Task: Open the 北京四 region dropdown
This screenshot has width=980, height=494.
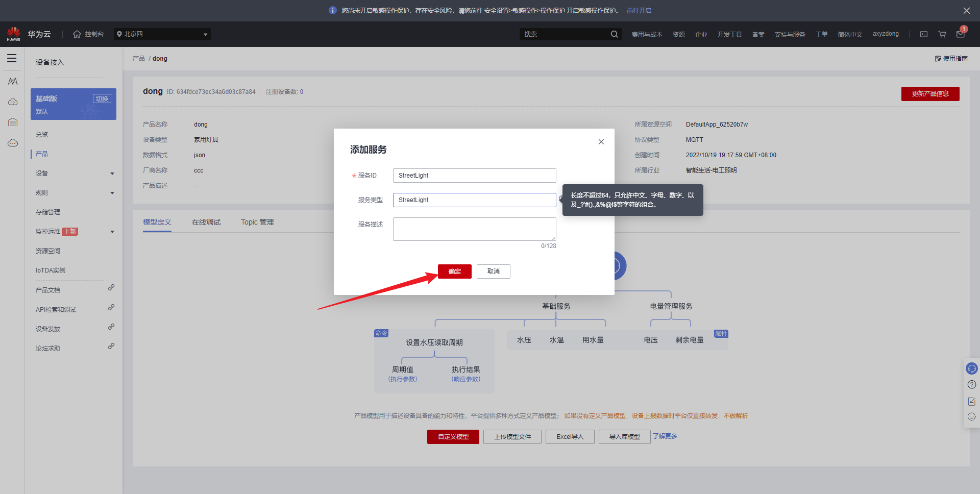Action: pos(162,34)
